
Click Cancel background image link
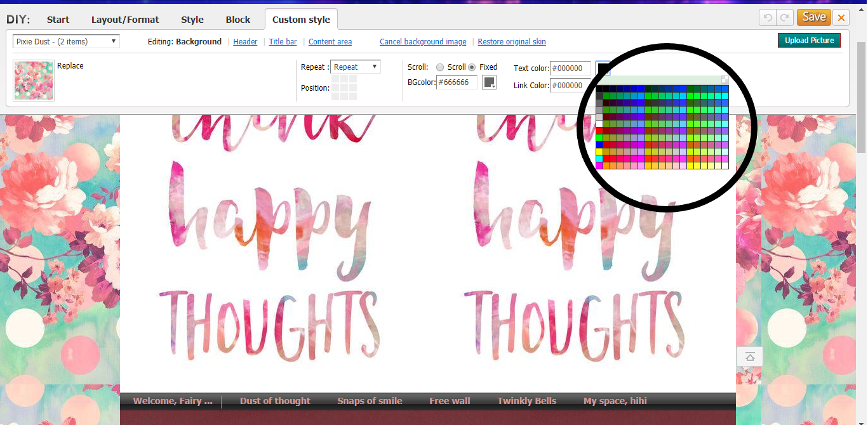[423, 42]
